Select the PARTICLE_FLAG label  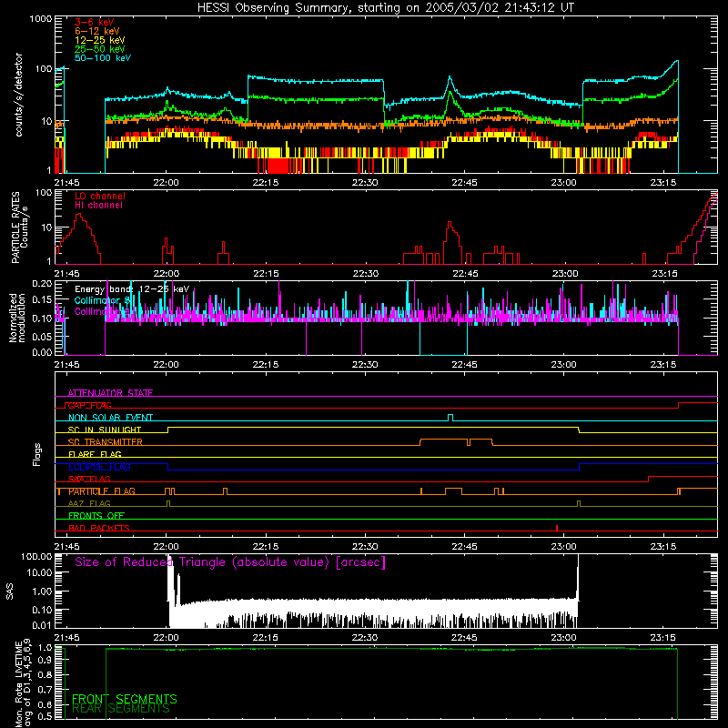[x=102, y=491]
